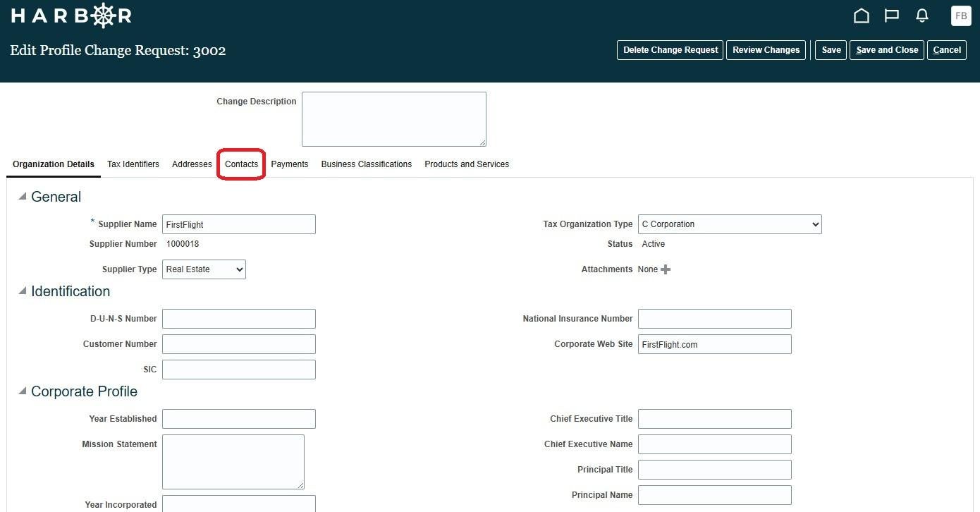Click the Cancel button
The image size is (980, 512).
click(947, 50)
